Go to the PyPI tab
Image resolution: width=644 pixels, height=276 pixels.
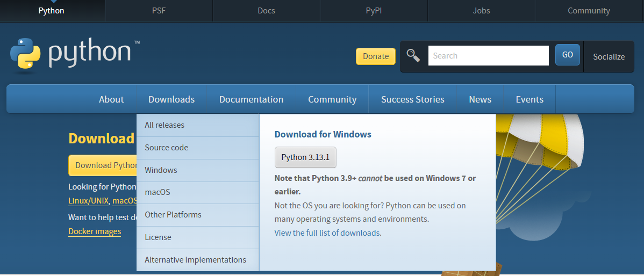374,11
